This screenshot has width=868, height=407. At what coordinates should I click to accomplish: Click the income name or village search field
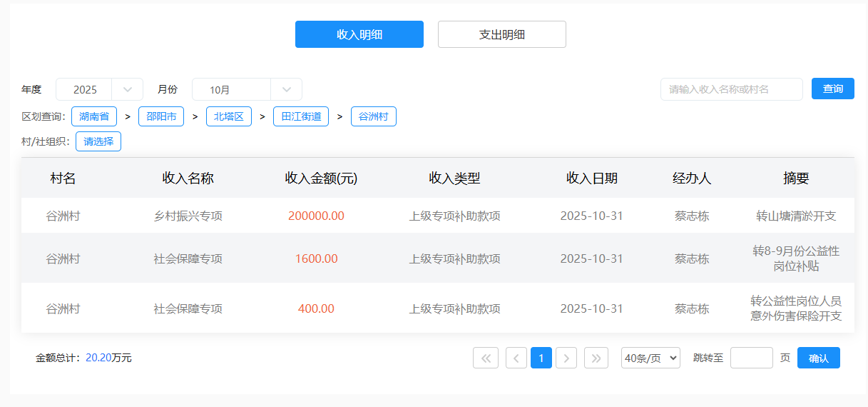731,89
